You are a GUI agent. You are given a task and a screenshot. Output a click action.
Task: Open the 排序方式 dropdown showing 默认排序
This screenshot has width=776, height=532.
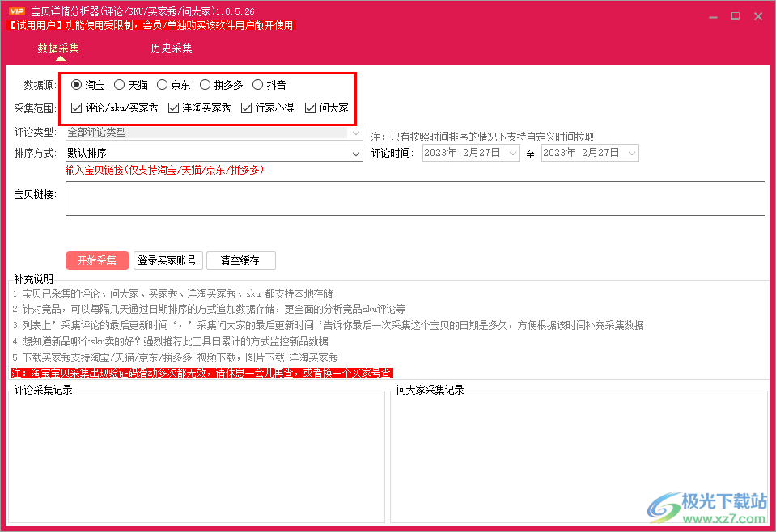coord(356,154)
